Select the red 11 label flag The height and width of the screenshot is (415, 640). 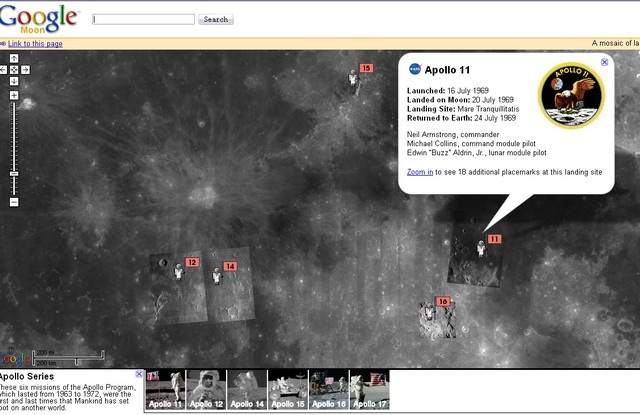click(494, 239)
